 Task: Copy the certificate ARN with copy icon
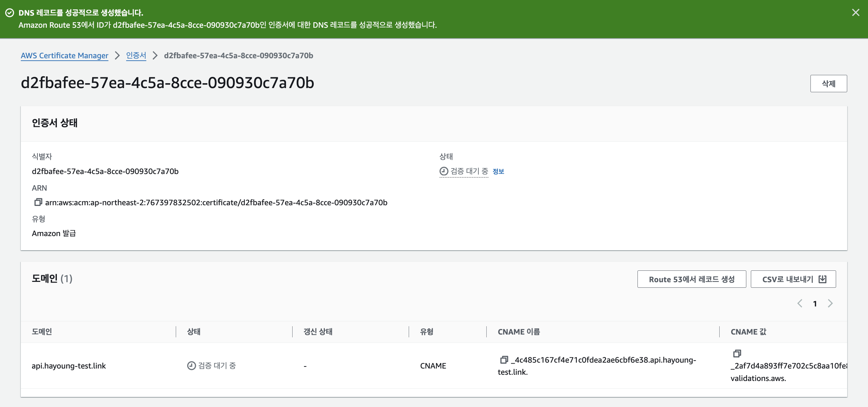(38, 202)
